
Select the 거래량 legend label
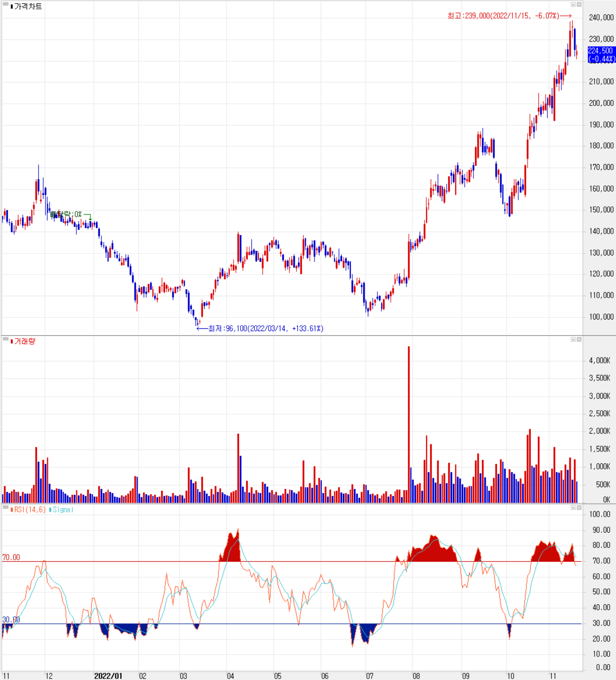point(25,342)
